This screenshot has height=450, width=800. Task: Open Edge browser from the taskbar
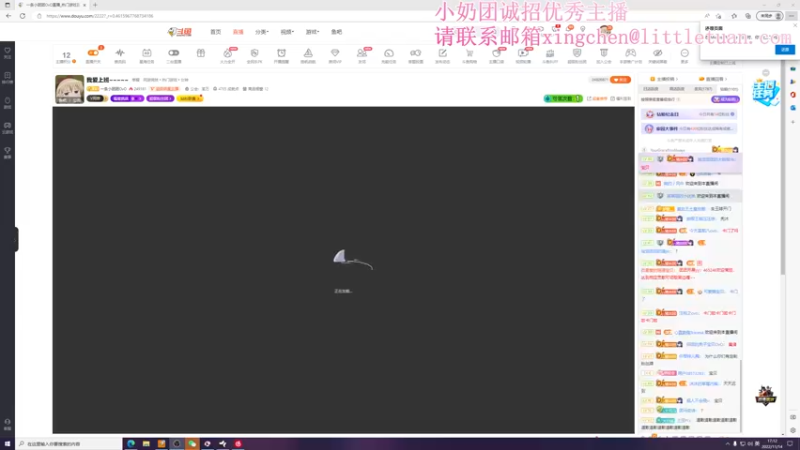[131, 444]
